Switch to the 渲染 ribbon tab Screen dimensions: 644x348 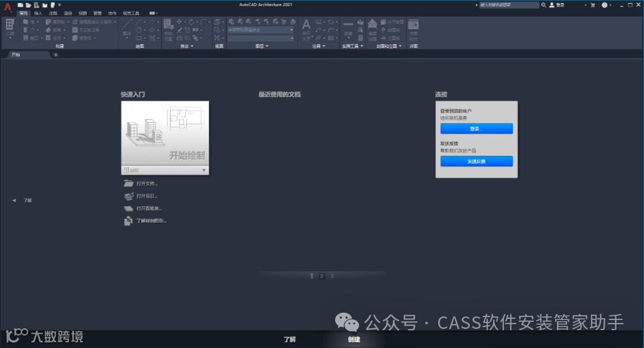[68, 13]
